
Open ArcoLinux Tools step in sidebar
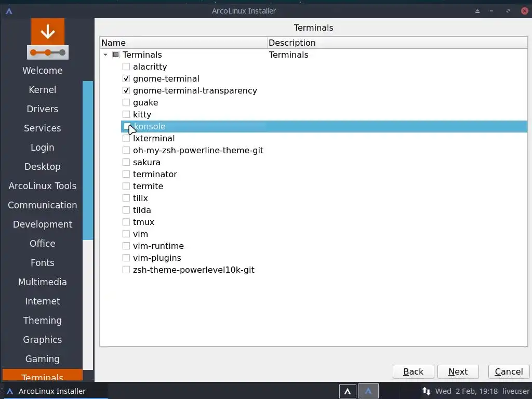coord(43,186)
